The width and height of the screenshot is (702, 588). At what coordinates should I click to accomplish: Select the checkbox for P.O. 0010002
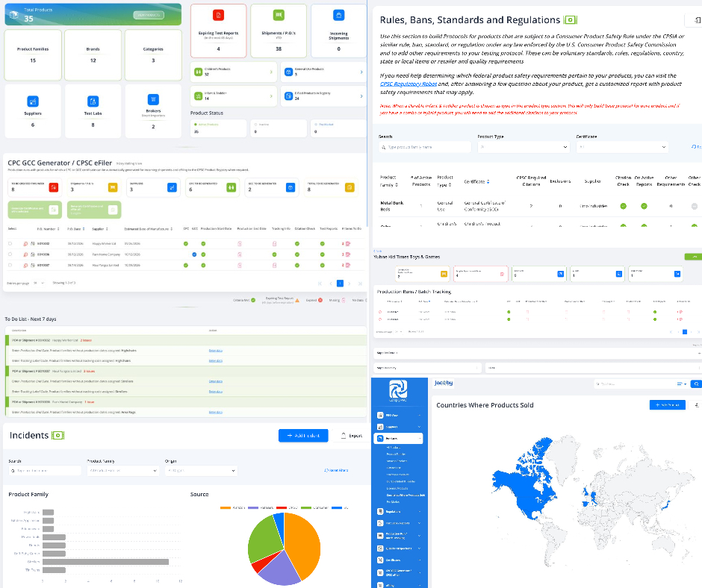pos(10,244)
